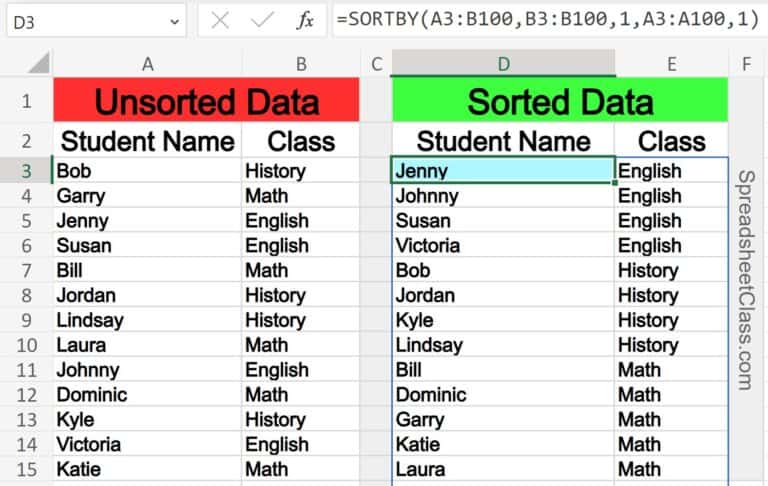Click the Class header in column B

[300, 140]
